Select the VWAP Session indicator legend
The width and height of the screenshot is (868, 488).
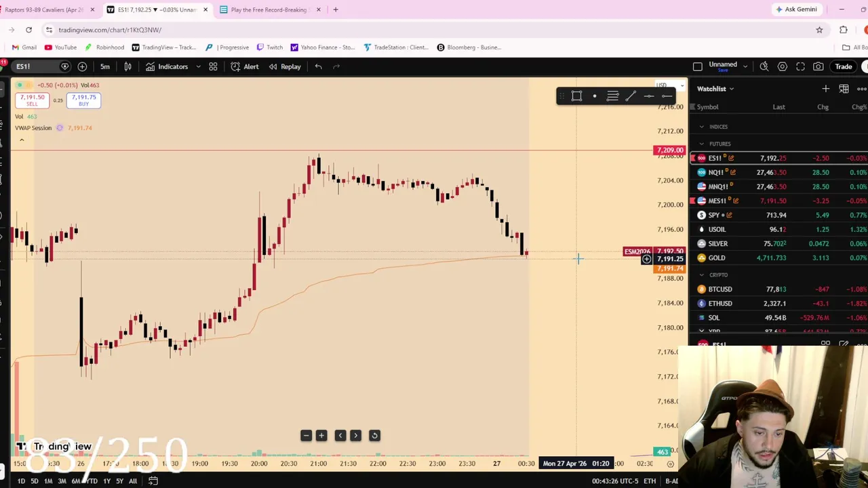(x=33, y=128)
